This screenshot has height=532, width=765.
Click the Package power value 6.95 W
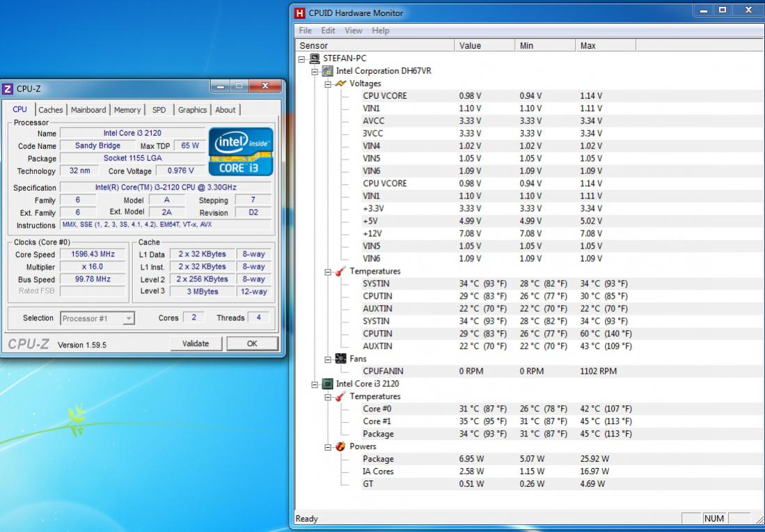[471, 459]
